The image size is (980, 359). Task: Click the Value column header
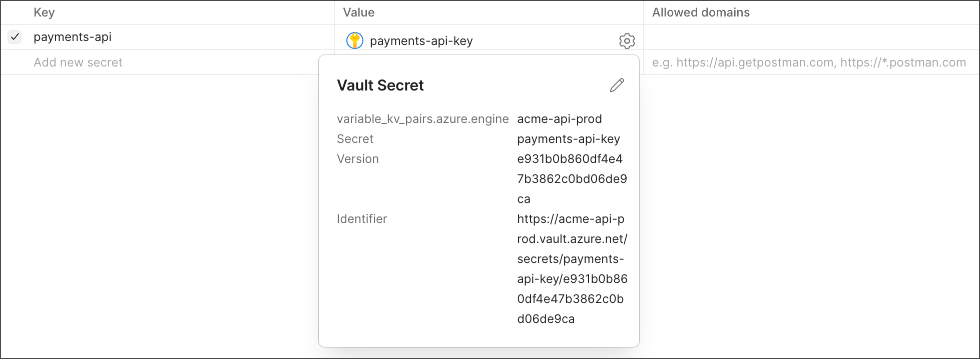[x=359, y=12]
